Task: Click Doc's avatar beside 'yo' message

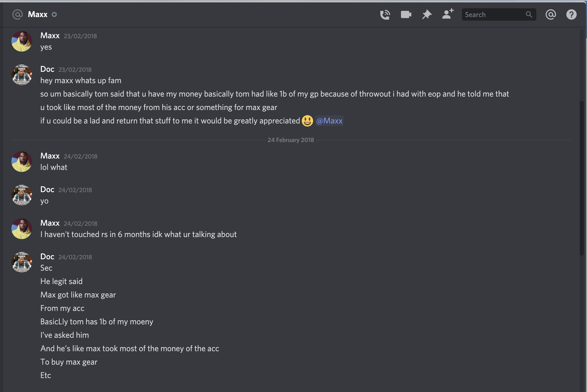Action: click(x=22, y=195)
